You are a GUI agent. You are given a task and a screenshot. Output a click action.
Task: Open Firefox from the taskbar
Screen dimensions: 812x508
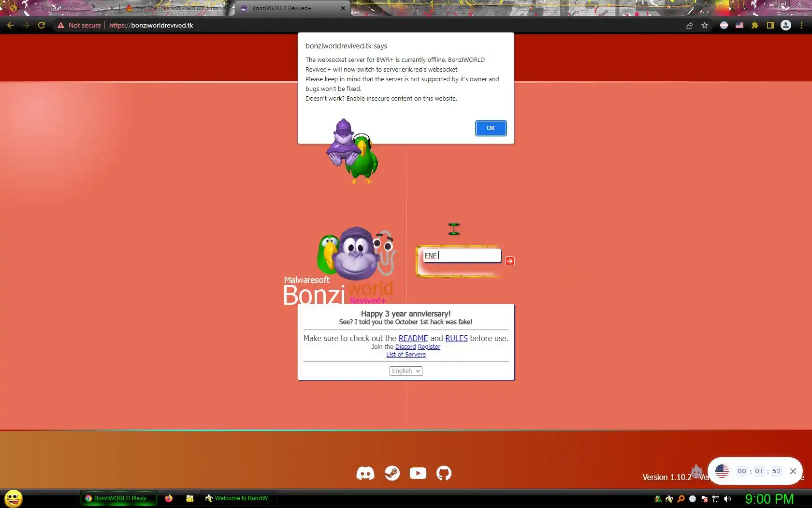(x=169, y=498)
